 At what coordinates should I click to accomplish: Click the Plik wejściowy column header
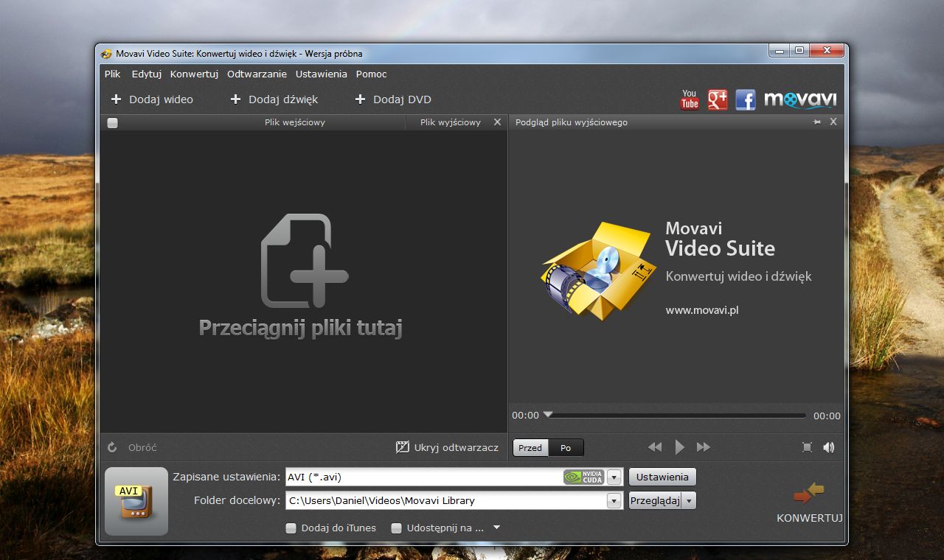[x=295, y=122]
